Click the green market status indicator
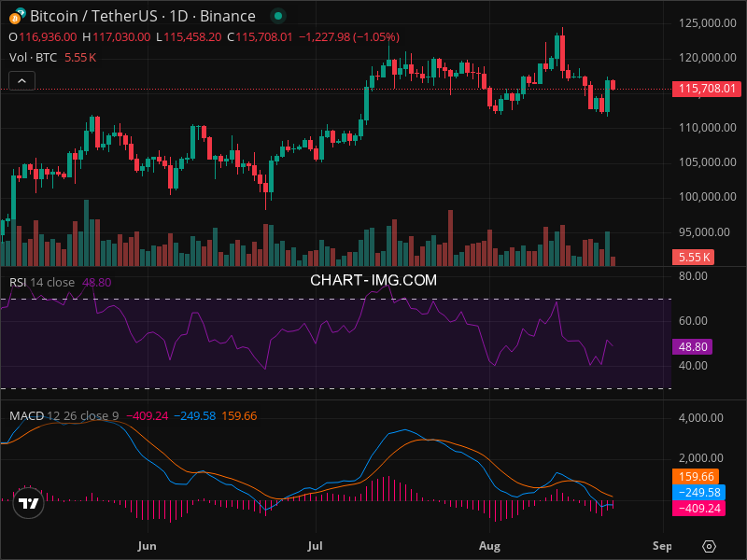This screenshot has height=560, width=747. 276,16
